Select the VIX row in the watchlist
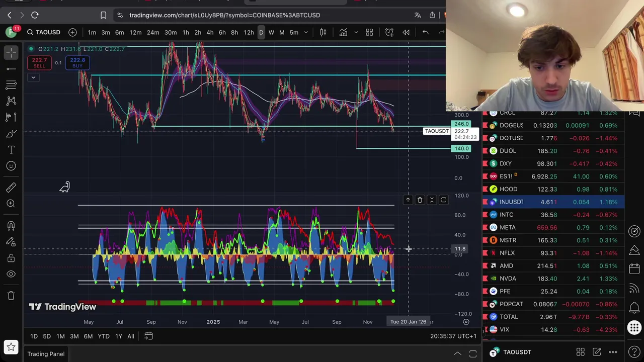This screenshot has height=362, width=644. 553,330
